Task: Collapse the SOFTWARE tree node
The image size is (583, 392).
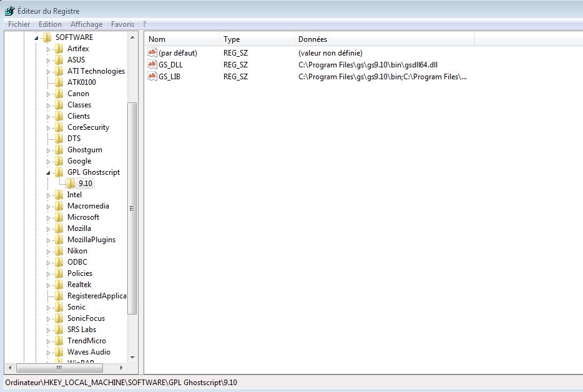Action: [36, 38]
